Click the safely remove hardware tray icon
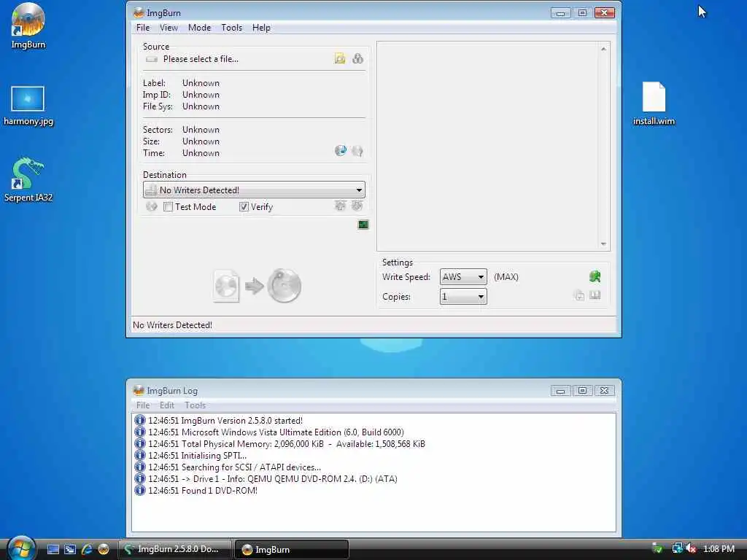747x560 pixels. coord(657,548)
